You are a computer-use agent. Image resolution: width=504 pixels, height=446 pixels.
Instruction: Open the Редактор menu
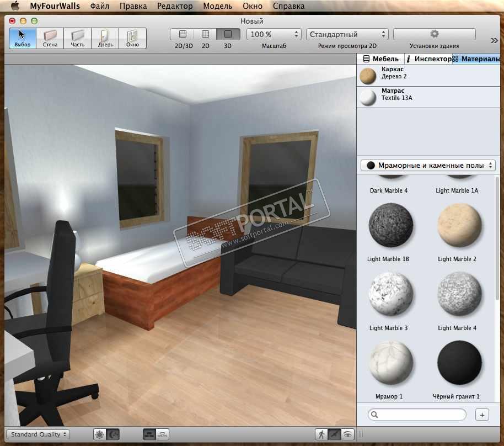(x=175, y=6)
